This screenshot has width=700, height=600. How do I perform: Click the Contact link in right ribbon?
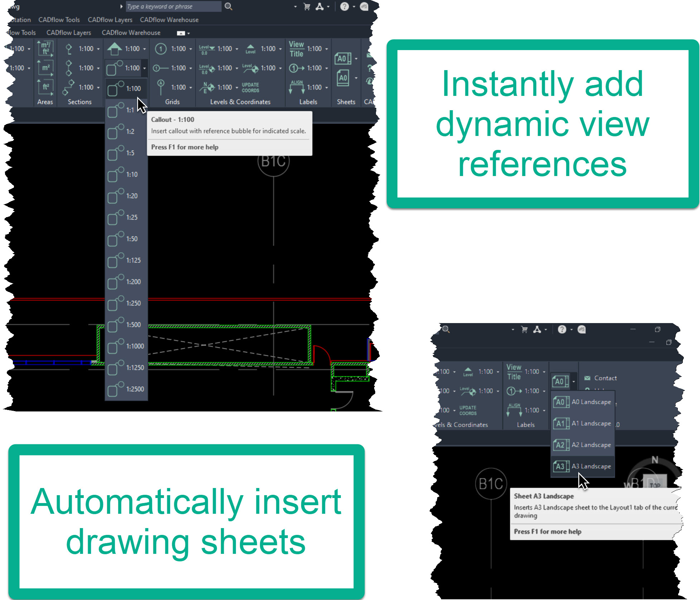(x=605, y=378)
